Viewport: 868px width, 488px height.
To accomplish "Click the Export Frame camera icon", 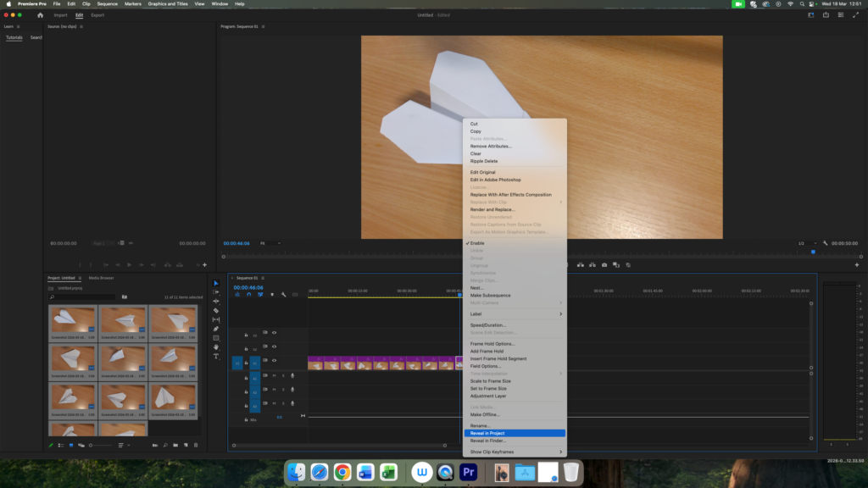I will click(604, 265).
